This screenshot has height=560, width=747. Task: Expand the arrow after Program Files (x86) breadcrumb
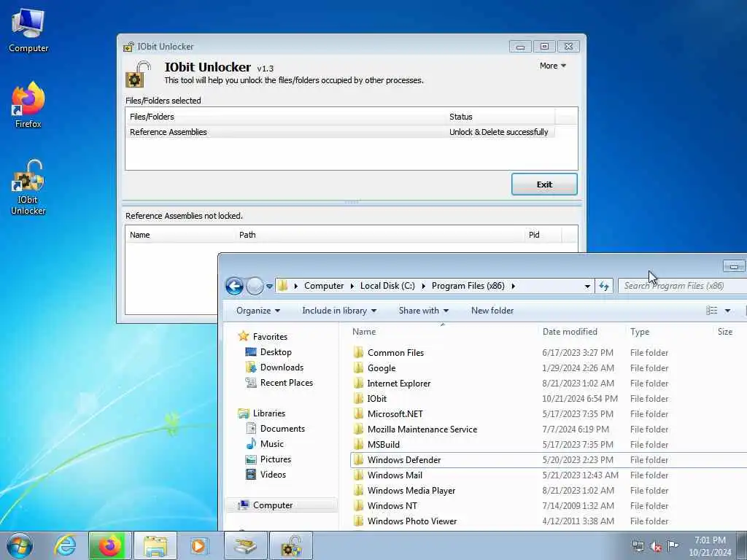click(513, 286)
